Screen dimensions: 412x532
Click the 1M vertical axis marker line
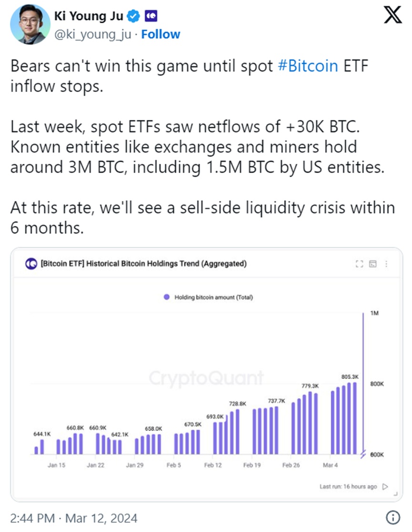point(364,381)
